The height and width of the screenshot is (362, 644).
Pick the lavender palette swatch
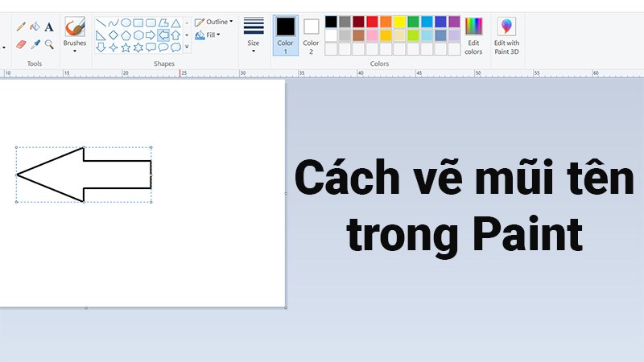click(454, 35)
